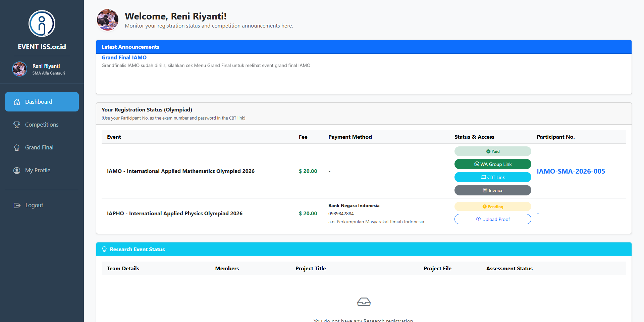Click the IAMO fee $ 20.00

308,171
